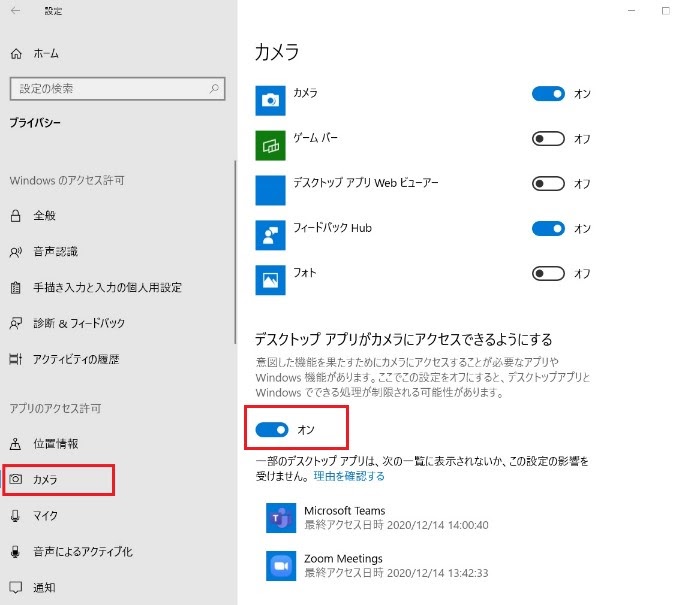
Task: Select the カメラ sidebar camera icon
Action: pos(16,479)
